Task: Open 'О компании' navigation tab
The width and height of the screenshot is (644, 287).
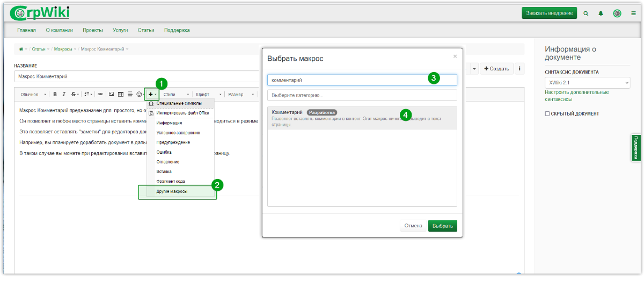Action: pyautogui.click(x=59, y=30)
